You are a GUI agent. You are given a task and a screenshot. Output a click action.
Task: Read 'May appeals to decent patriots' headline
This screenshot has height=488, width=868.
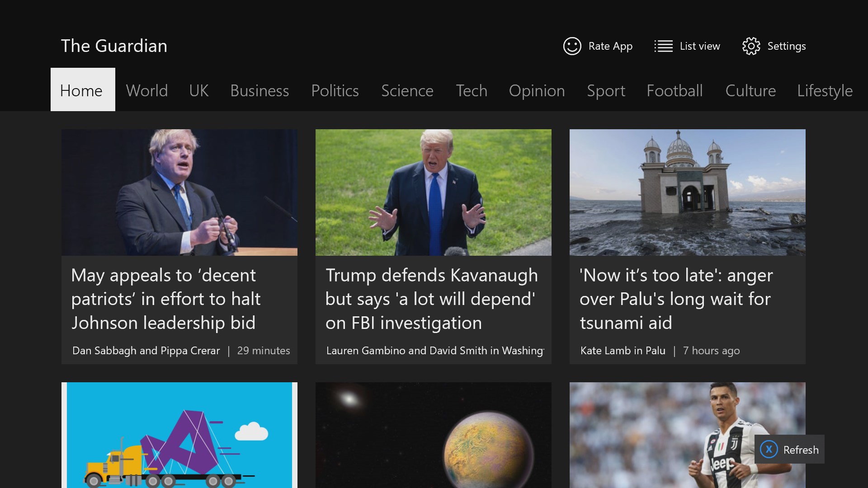(x=166, y=299)
